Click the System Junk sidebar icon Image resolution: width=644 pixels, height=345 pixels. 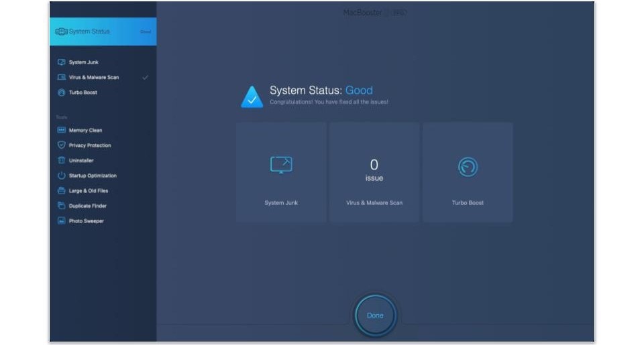pos(61,62)
